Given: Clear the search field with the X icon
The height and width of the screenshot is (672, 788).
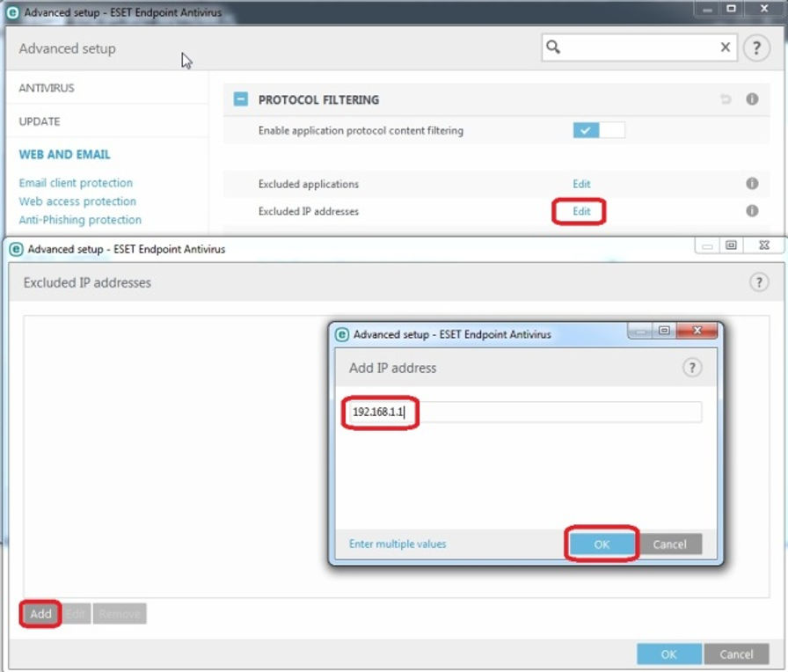Looking at the screenshot, I should coord(726,47).
